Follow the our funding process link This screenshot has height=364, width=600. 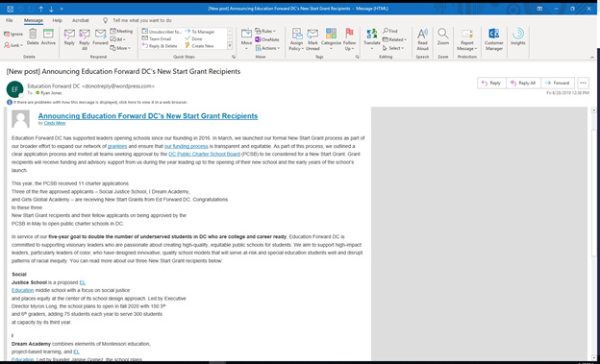tap(187, 146)
